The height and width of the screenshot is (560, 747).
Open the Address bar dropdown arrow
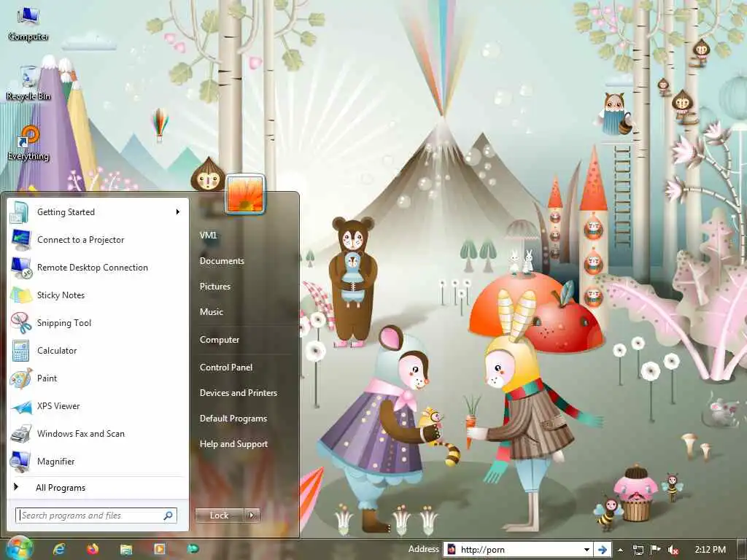coord(587,550)
